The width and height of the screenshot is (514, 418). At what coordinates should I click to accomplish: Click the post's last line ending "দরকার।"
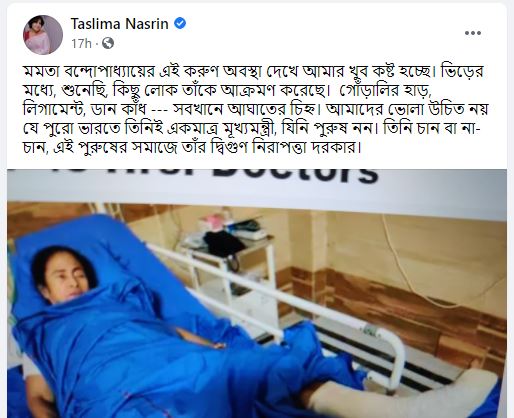[192, 147]
